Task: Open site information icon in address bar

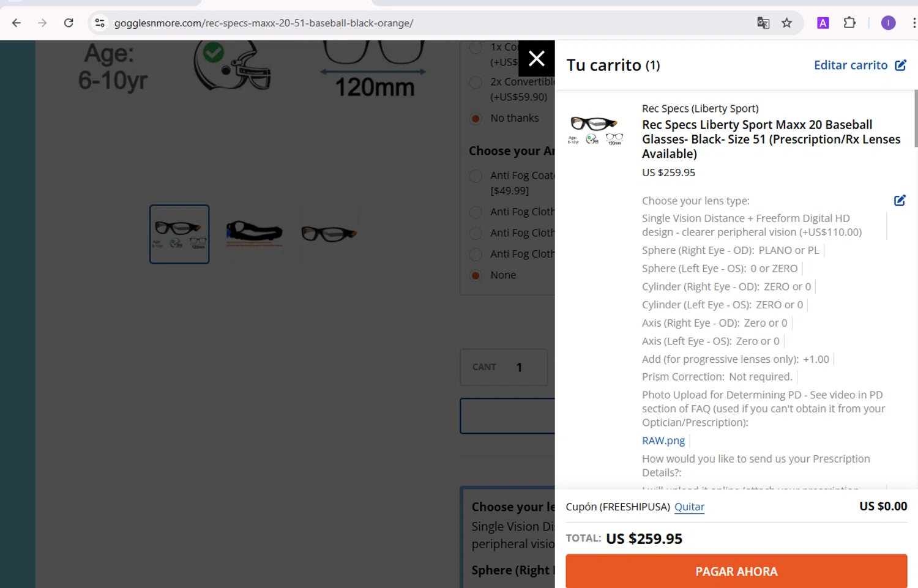Action: click(100, 23)
